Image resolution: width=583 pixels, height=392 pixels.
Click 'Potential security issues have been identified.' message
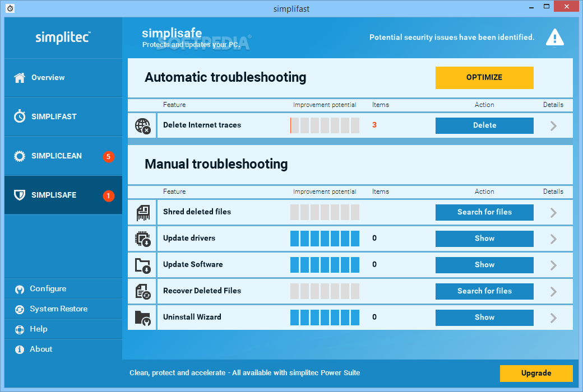tap(452, 37)
